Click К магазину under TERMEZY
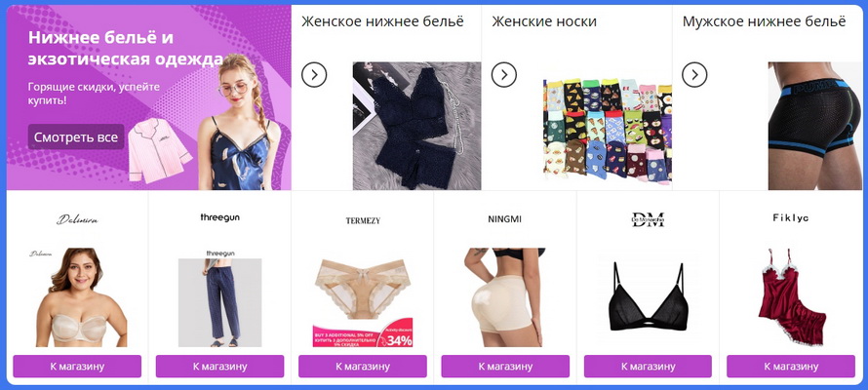This screenshot has height=390, width=868. pyautogui.click(x=363, y=367)
